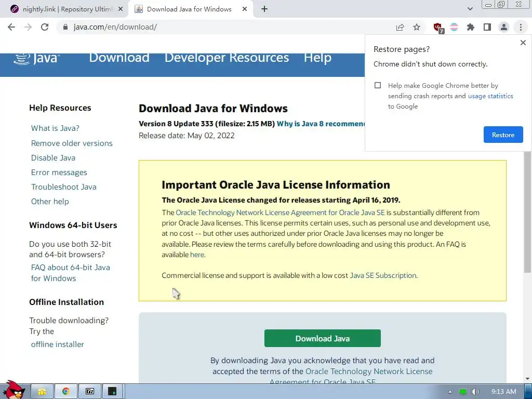
Task: Click the green Download Java button
Action: (x=322, y=338)
